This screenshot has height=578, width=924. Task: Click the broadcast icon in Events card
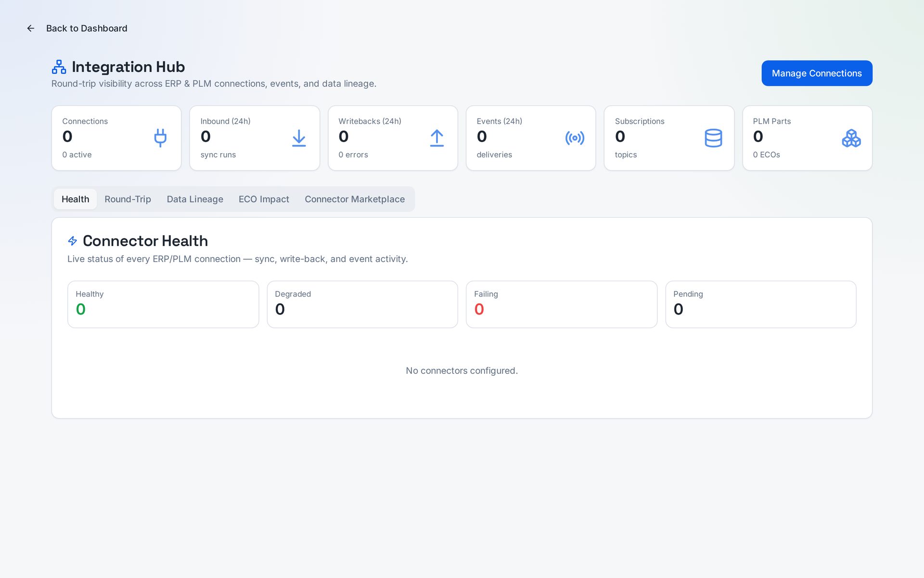pyautogui.click(x=575, y=138)
